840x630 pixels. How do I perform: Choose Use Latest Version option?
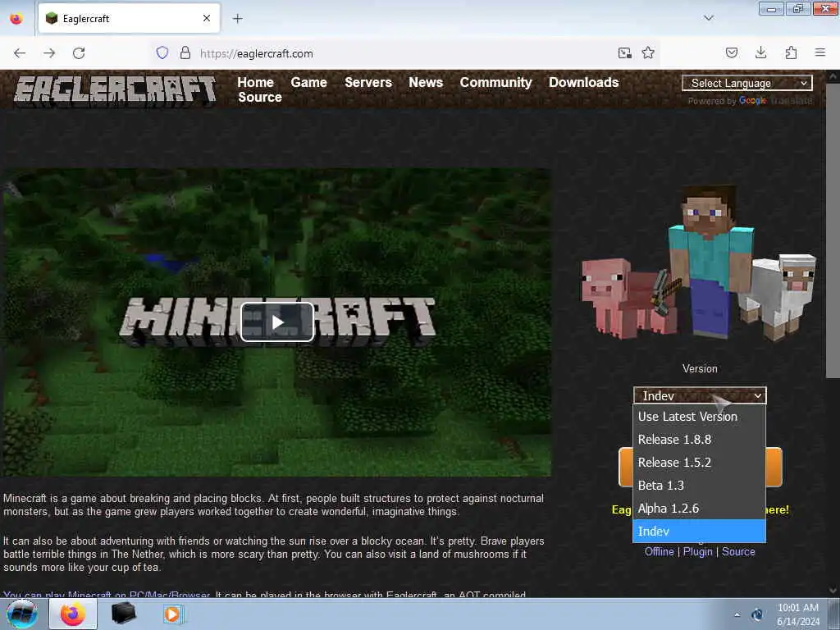click(x=700, y=416)
